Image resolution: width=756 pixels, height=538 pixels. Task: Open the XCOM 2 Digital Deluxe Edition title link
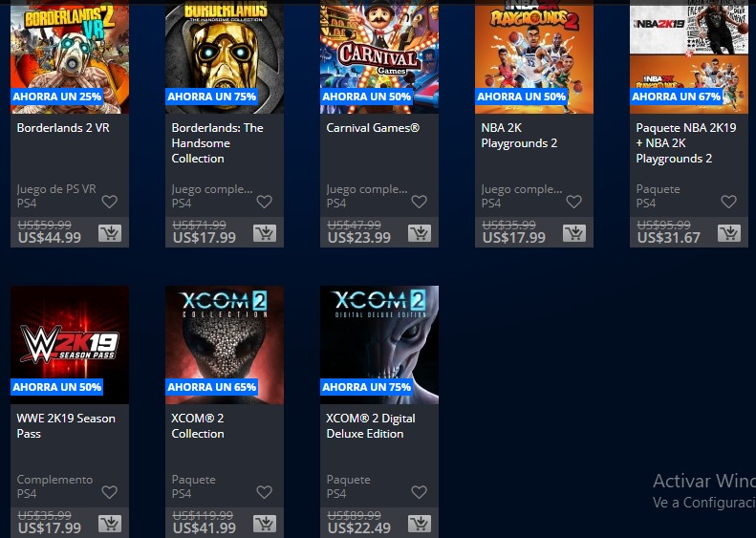click(x=370, y=425)
